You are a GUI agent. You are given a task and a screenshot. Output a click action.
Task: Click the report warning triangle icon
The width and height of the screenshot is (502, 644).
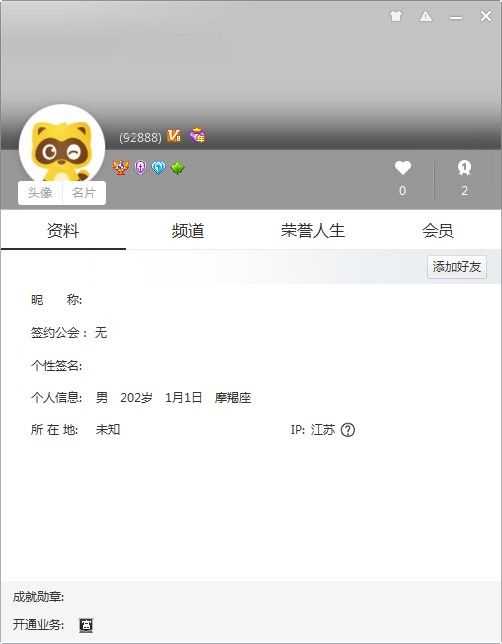426,16
